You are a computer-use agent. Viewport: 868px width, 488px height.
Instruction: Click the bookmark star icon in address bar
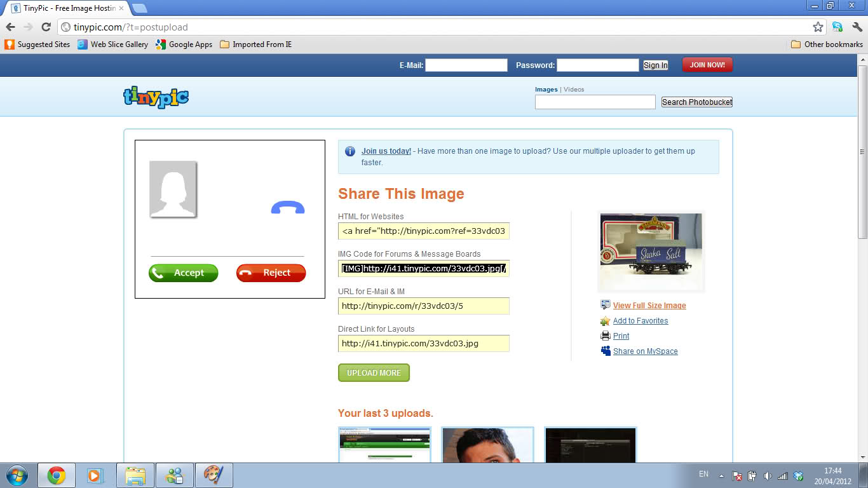point(818,27)
